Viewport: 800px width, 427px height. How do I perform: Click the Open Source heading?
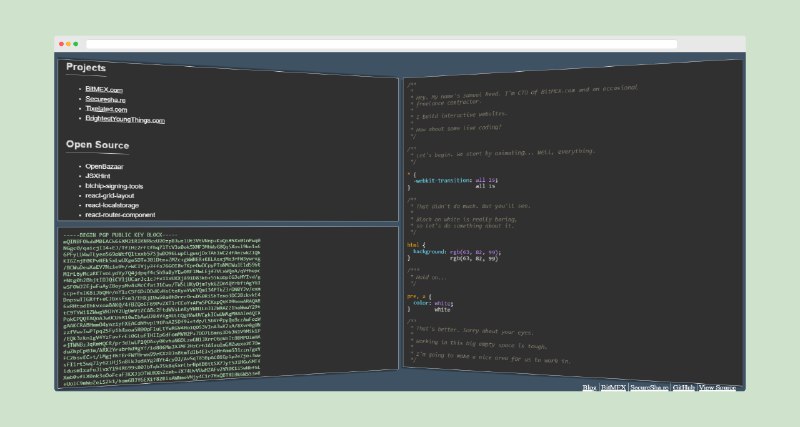tap(97, 145)
